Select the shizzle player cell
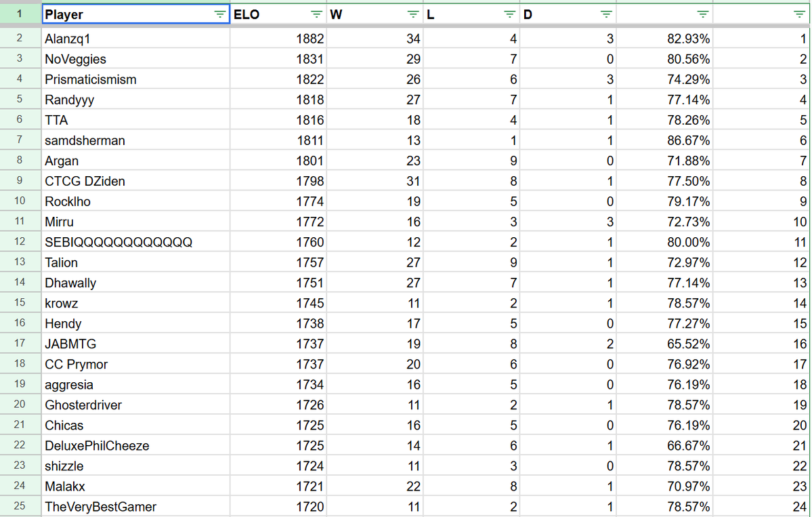812x517 pixels. (135, 466)
